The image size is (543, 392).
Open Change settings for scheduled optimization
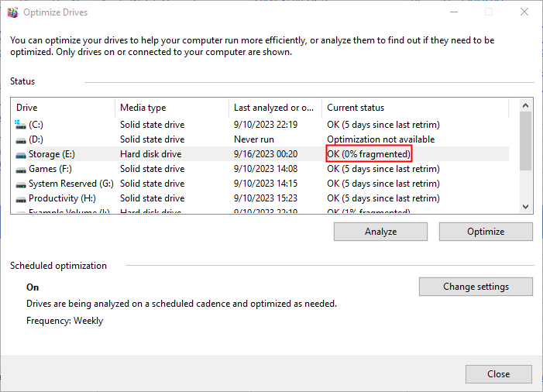[x=475, y=287]
